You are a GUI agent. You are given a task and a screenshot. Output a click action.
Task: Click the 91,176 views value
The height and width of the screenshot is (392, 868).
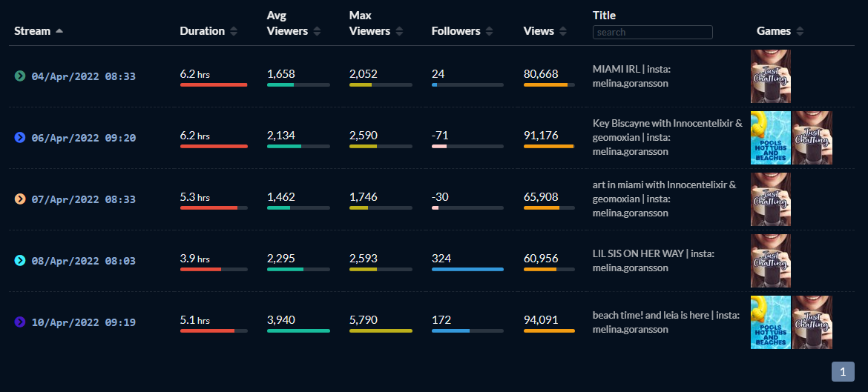coord(541,136)
